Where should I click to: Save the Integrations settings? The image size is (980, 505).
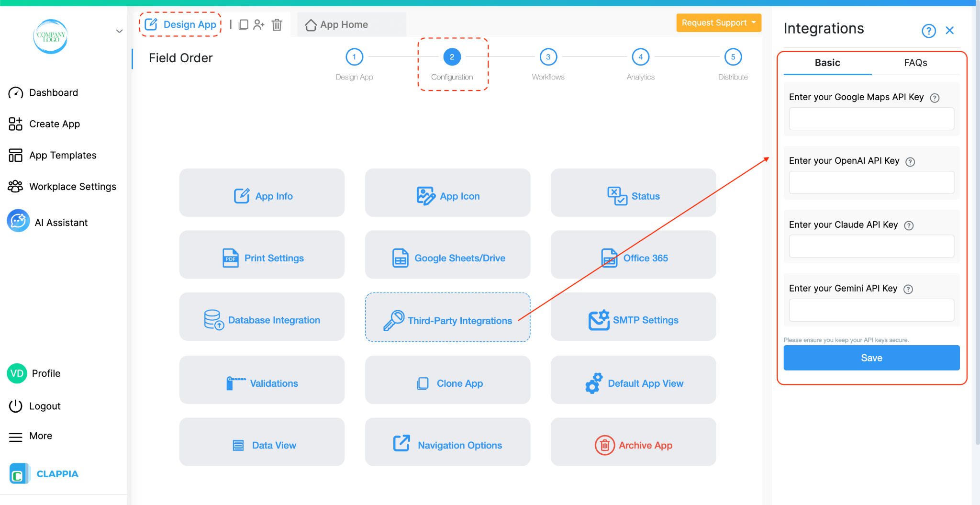[871, 358]
